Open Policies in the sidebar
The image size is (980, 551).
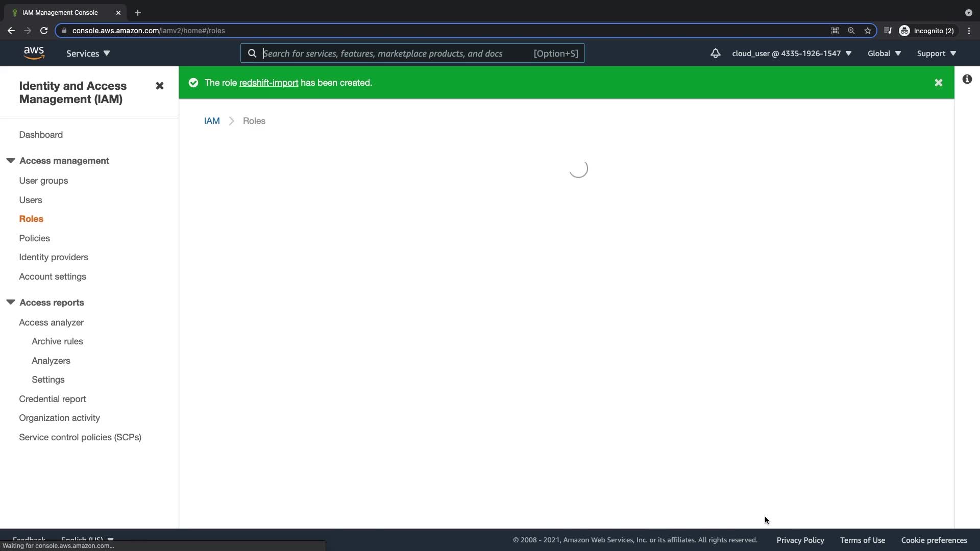34,238
